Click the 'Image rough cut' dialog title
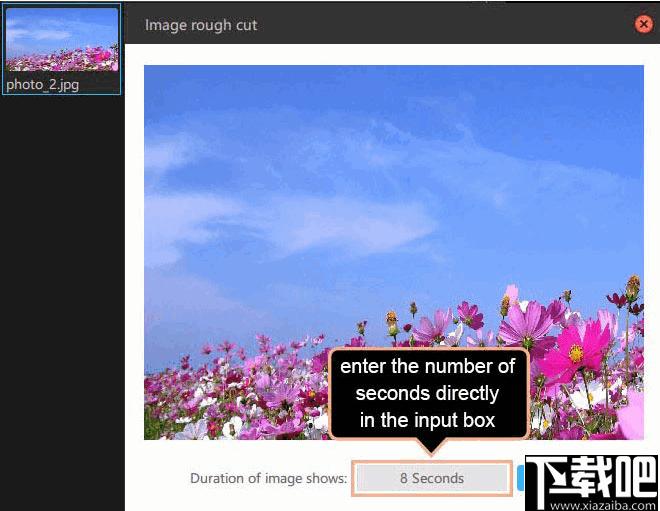Screen dimensions: 660x511 [201, 25]
